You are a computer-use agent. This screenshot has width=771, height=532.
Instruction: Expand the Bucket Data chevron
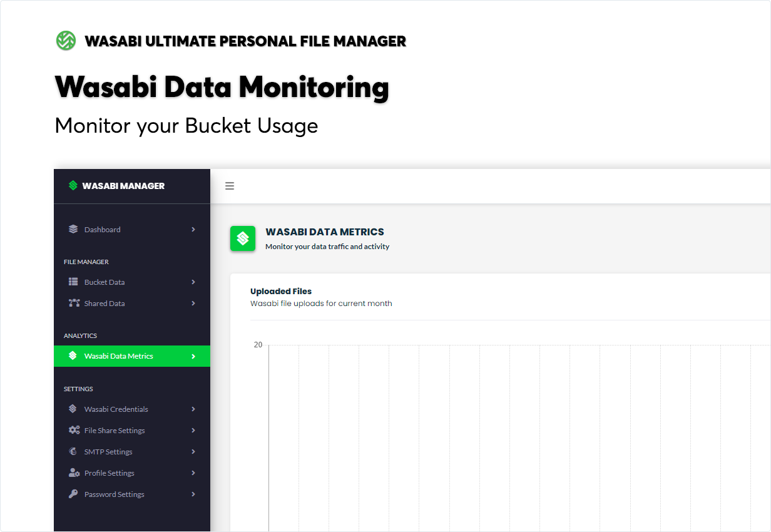[193, 282]
